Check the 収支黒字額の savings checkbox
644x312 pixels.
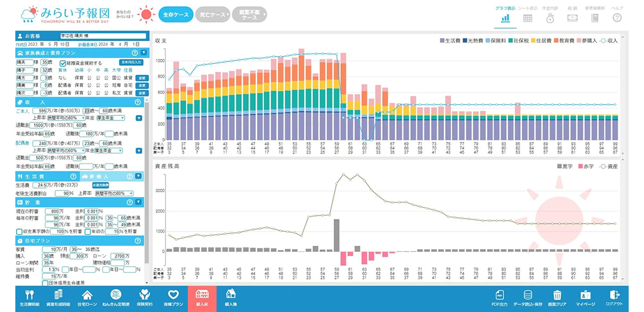20,232
